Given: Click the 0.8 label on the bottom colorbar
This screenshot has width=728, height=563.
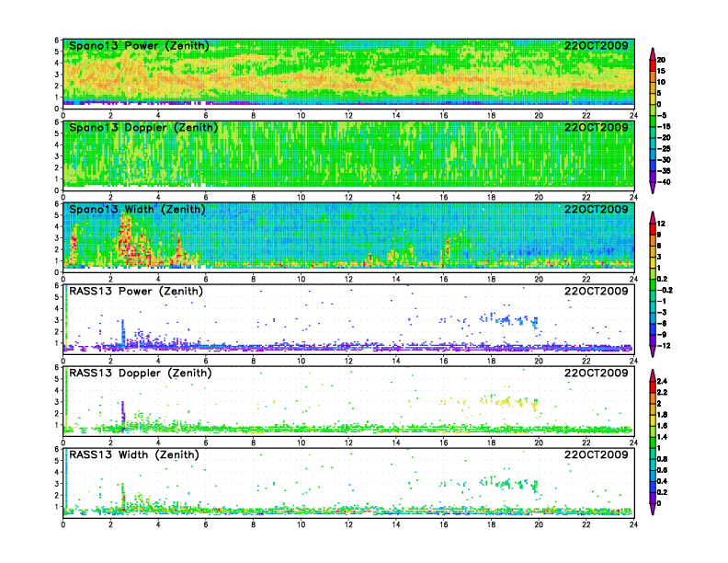Looking at the screenshot, I should (x=662, y=459).
